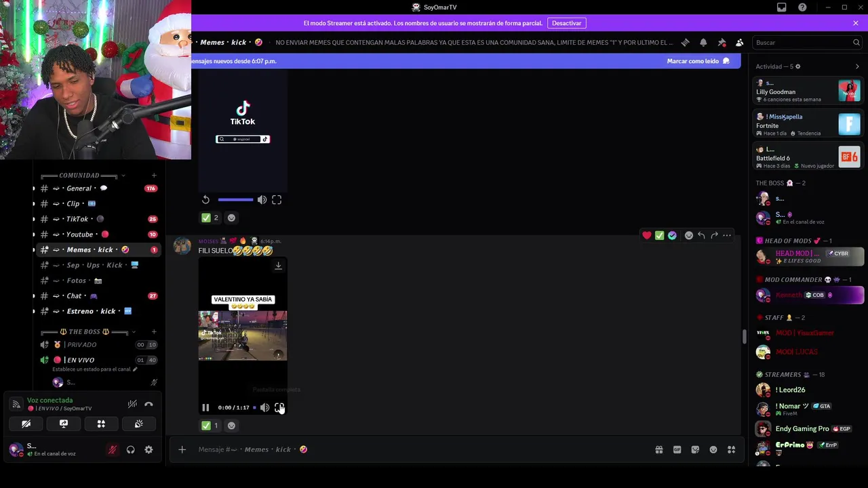
Task: Mute the VALENTINO YA SABÍA video's speaker
Action: [264, 407]
